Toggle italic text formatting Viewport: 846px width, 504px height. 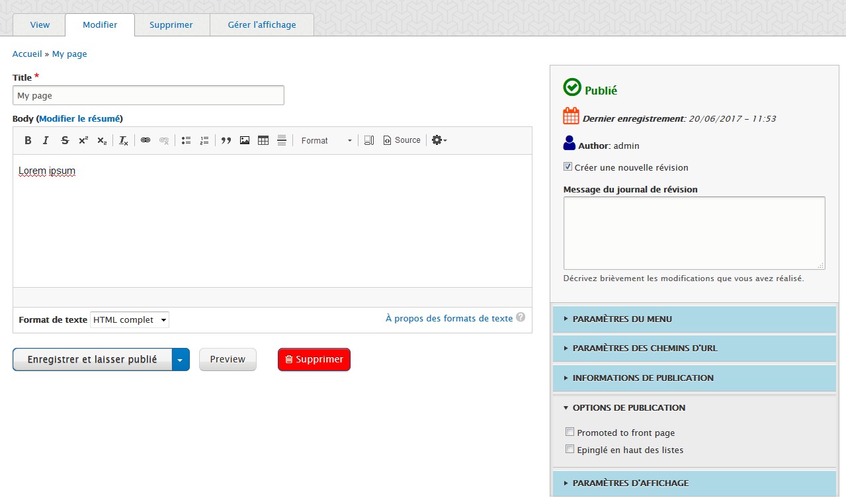pyautogui.click(x=46, y=140)
